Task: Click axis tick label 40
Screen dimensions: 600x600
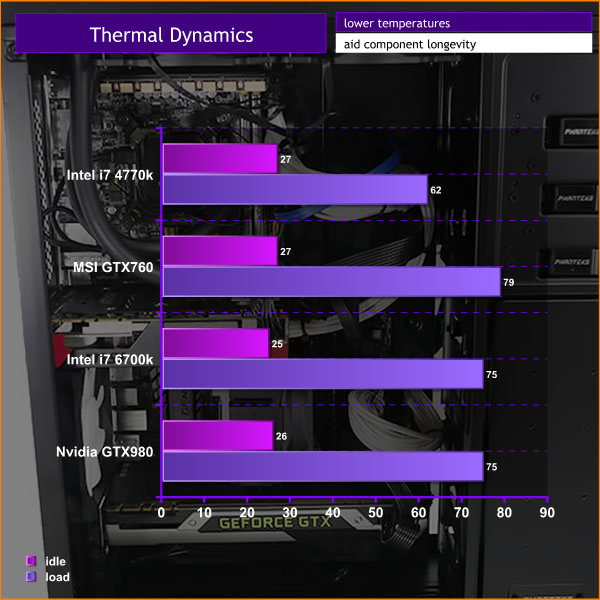Action: [333, 512]
